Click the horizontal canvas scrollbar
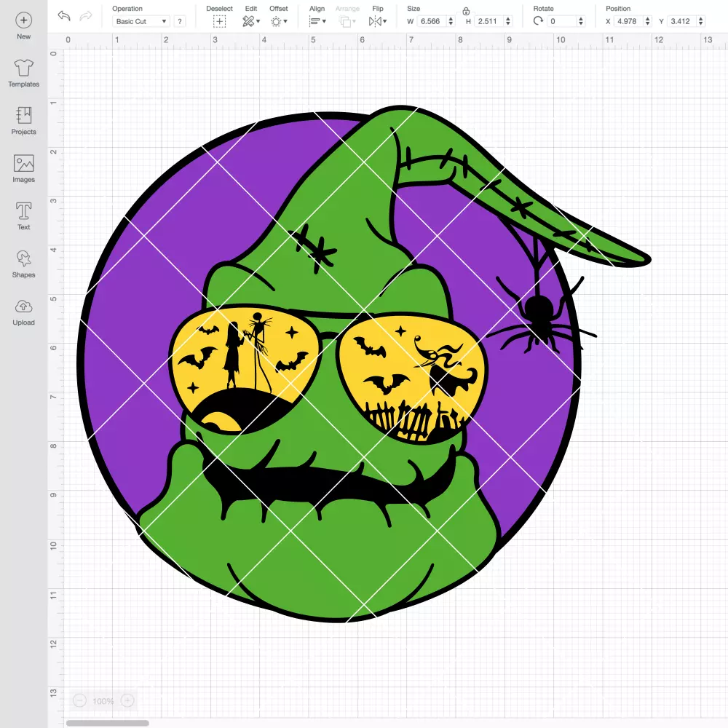 point(108,723)
